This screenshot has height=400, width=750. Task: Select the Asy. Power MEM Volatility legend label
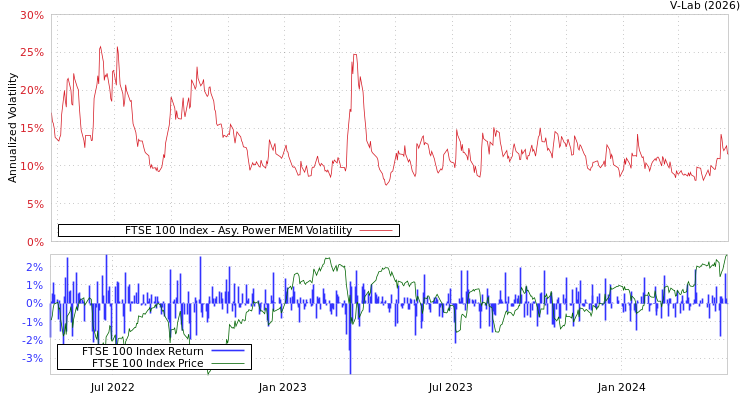(x=238, y=231)
